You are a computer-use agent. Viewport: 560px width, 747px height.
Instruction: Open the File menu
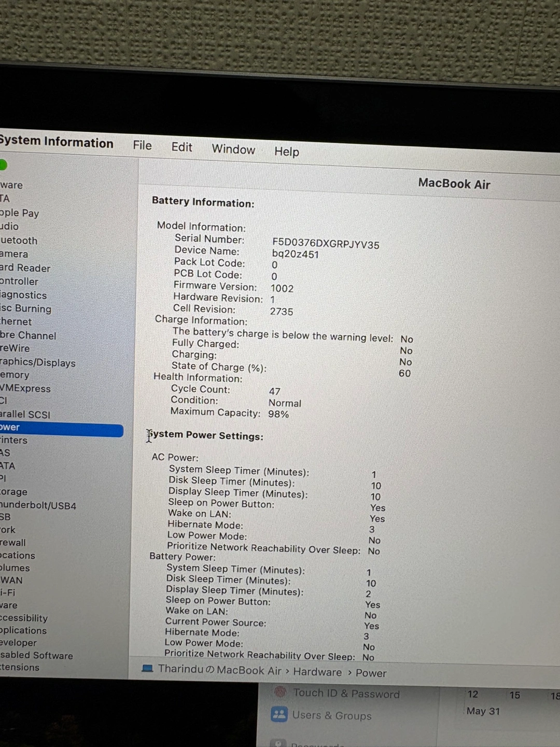coord(142,145)
